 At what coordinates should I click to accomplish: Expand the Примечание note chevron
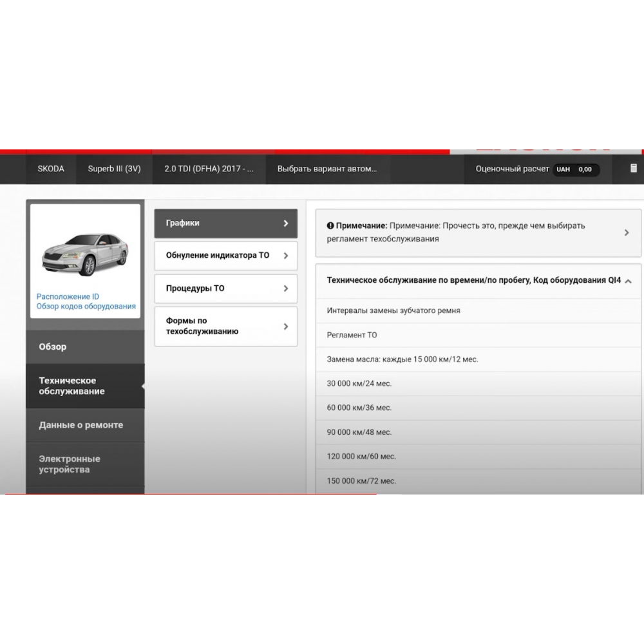[x=626, y=232]
